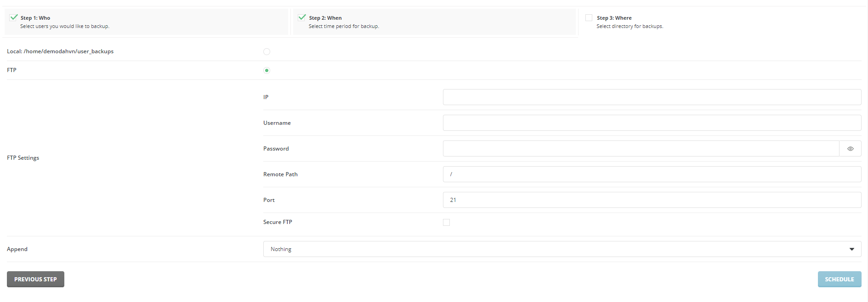Select the Local user_backups radio button
Screen dimensions: 868x302
point(267,51)
